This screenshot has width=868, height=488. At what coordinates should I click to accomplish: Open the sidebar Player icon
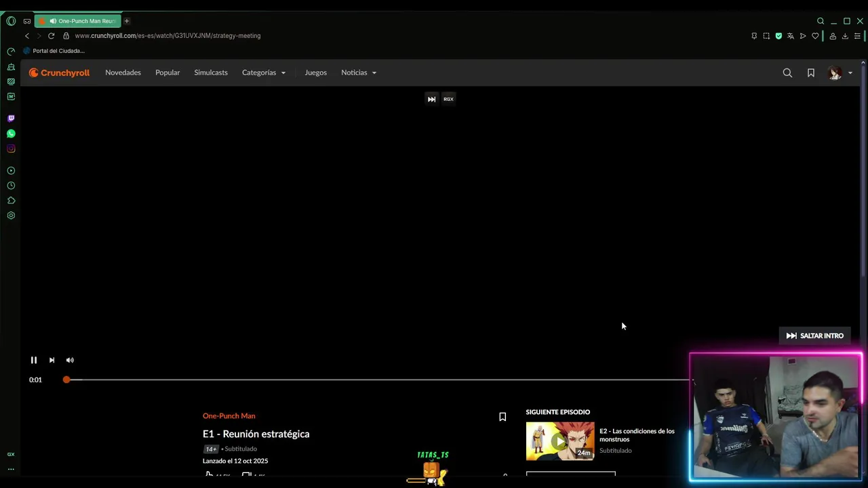click(x=11, y=171)
